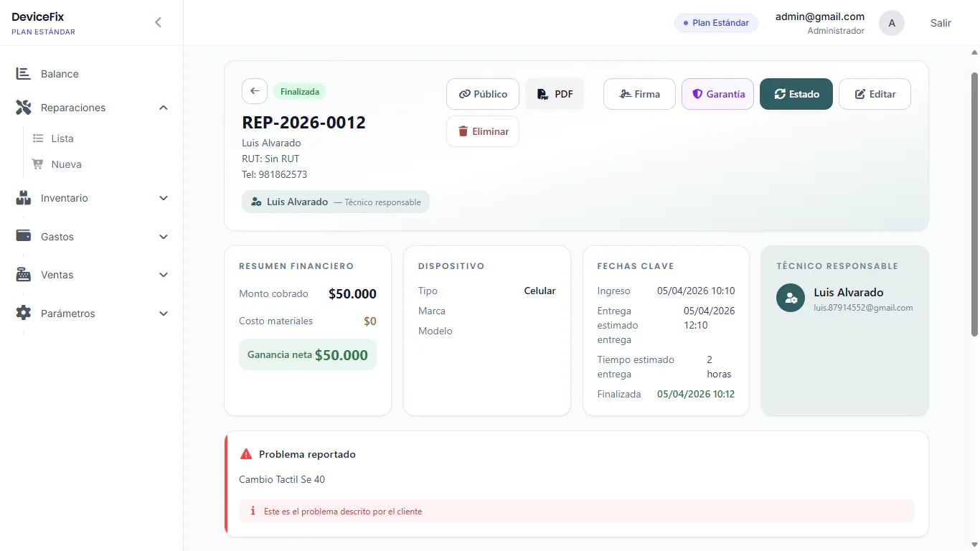
Task: Change repair status with Estado button
Action: (796, 94)
